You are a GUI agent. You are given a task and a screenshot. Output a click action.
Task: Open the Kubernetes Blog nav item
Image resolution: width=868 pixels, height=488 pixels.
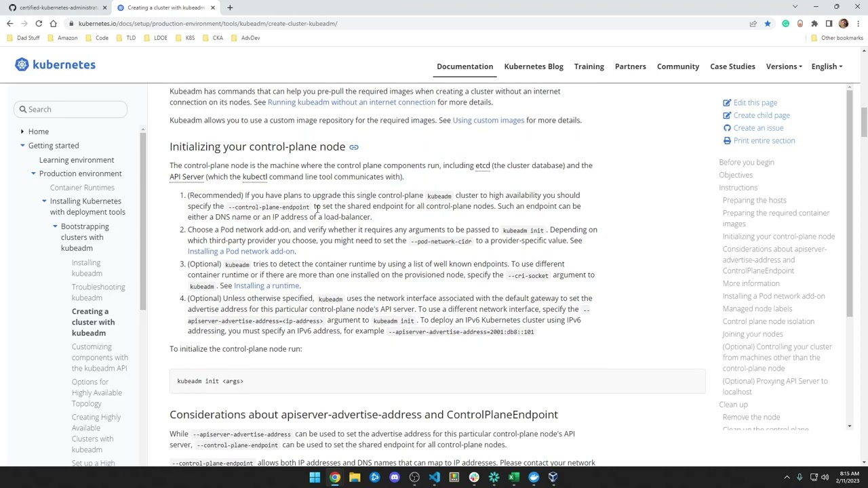point(534,66)
